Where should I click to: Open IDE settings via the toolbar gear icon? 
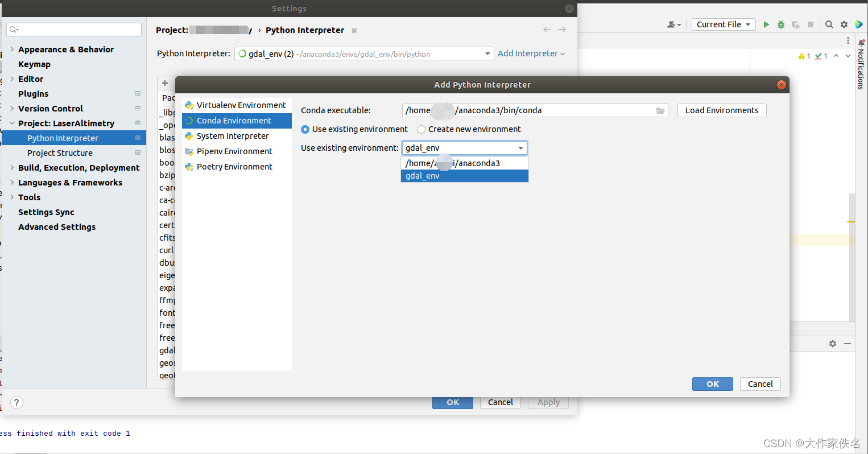coord(844,24)
